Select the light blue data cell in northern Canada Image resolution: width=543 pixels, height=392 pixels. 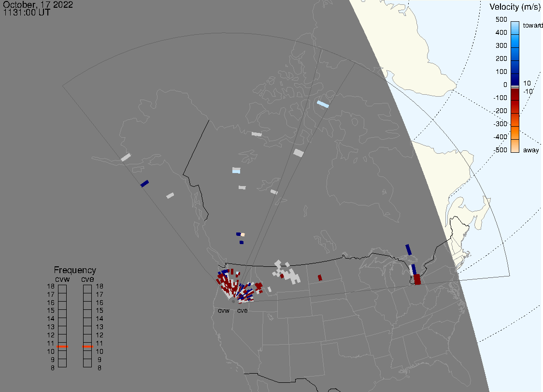click(323, 103)
